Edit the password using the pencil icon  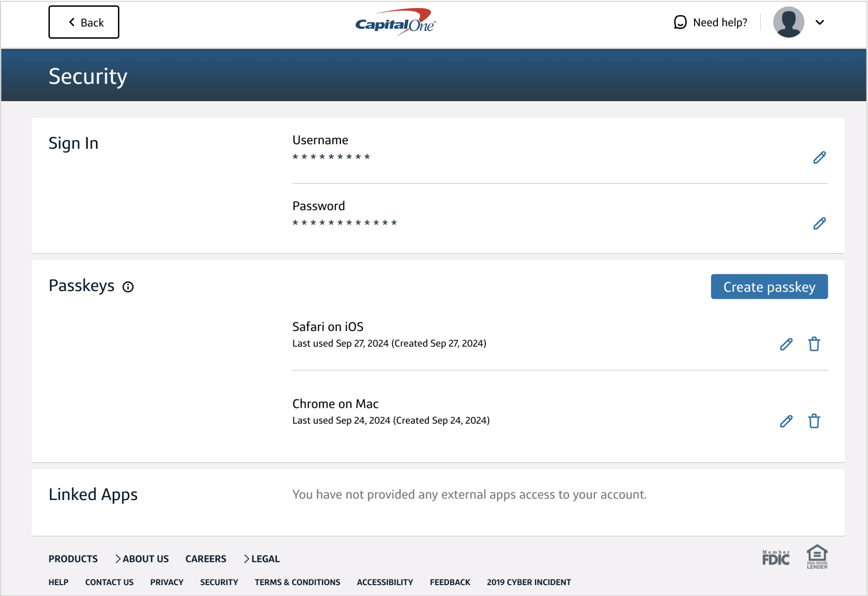(x=819, y=223)
